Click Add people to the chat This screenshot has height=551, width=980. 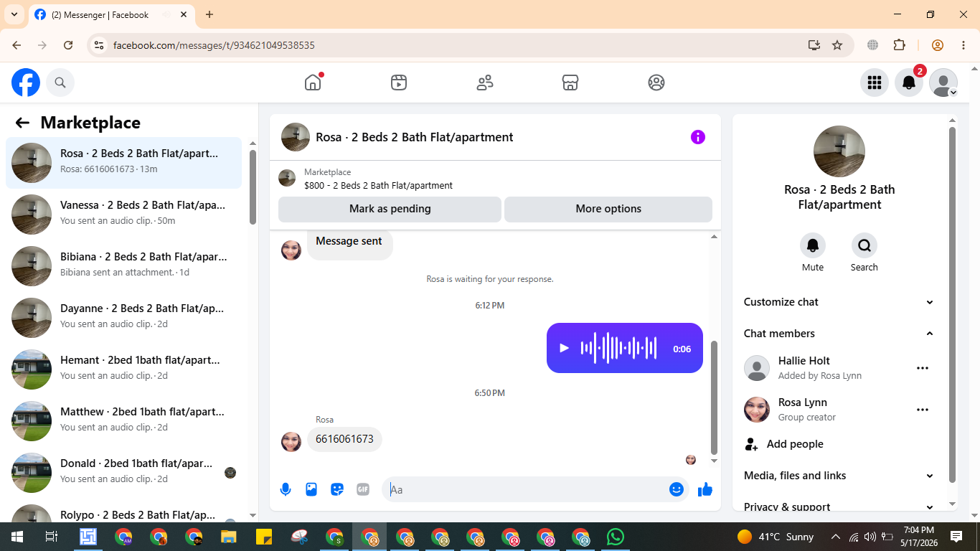[x=839, y=444]
